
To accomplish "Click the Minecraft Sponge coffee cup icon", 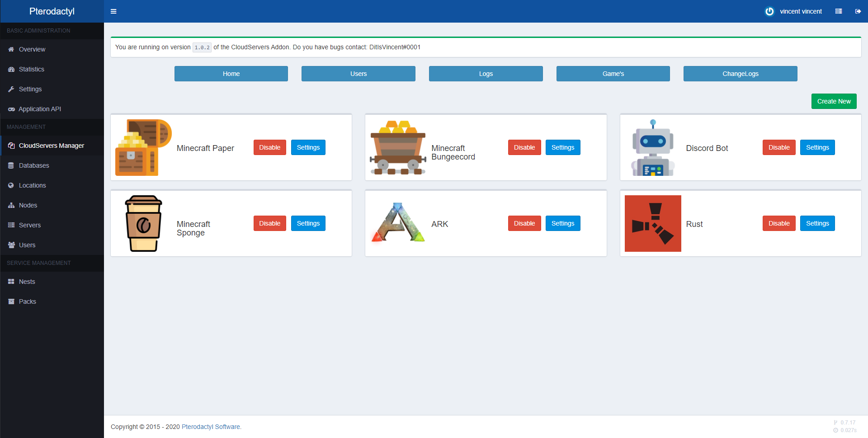I will tap(143, 223).
